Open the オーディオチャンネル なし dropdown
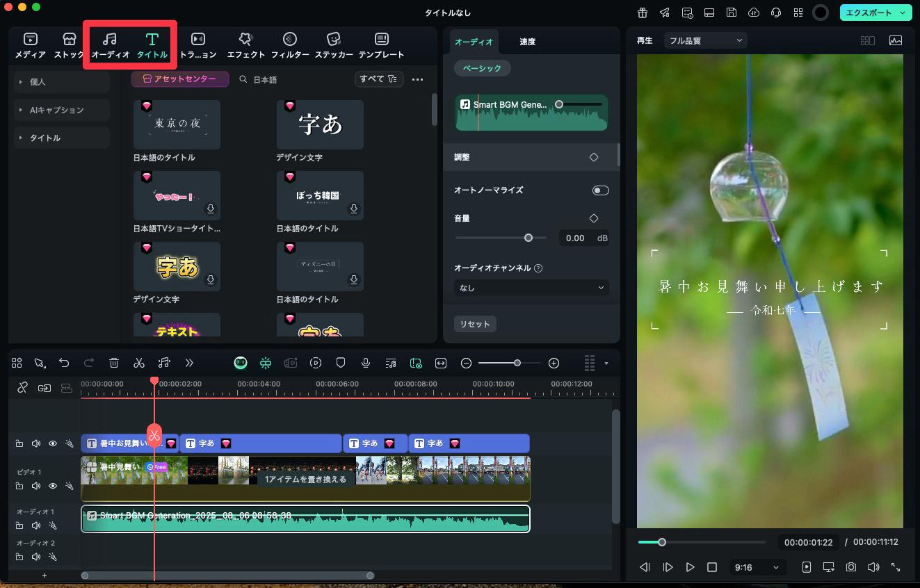Viewport: 920px width, 588px height. [x=531, y=288]
